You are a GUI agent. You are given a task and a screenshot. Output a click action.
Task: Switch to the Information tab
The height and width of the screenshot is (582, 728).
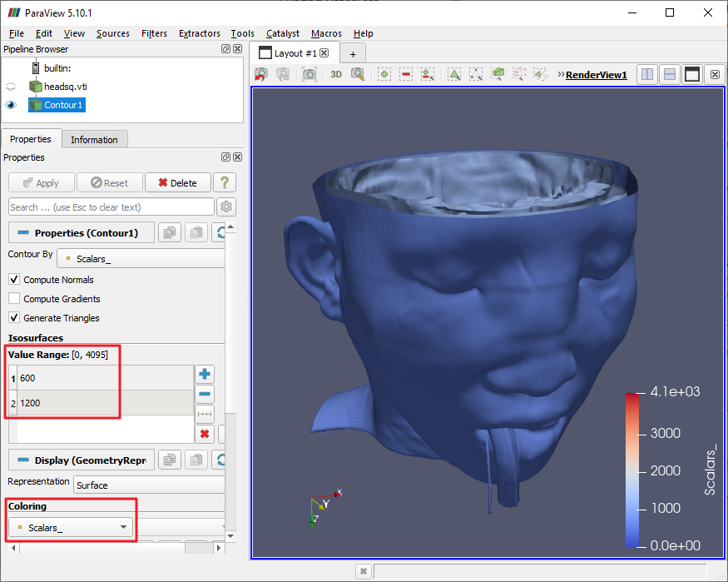(x=94, y=139)
